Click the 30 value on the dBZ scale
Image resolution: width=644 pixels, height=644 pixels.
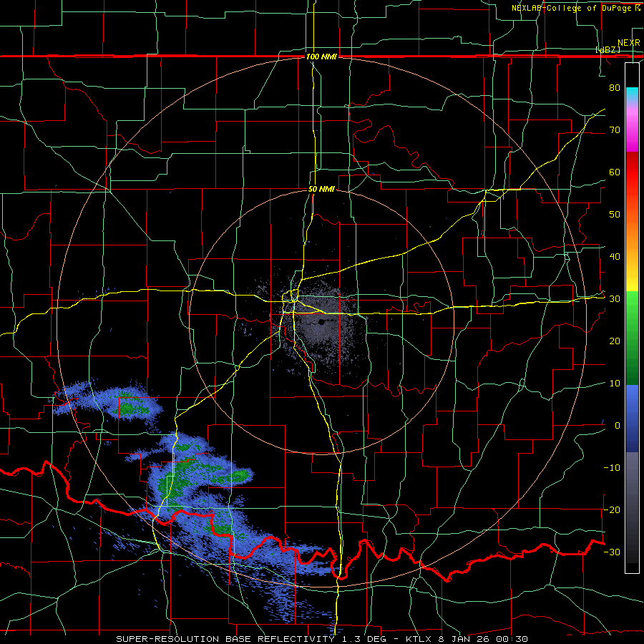[x=615, y=299]
